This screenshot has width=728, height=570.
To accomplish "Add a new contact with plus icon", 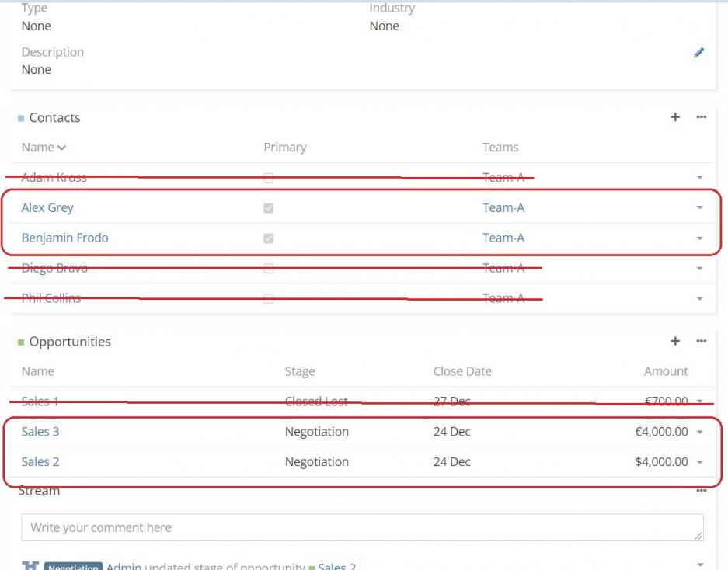I will [x=675, y=117].
